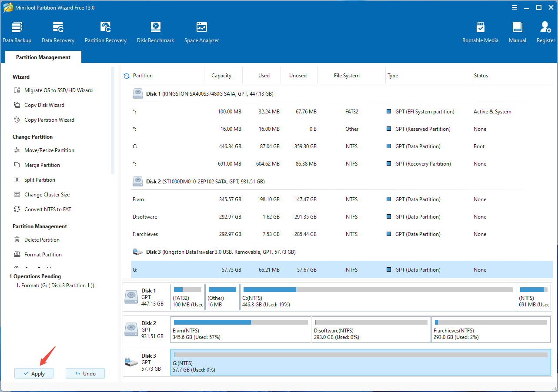Image resolution: width=558 pixels, height=392 pixels.
Task: Open the Data Recovery tool
Action: [x=58, y=31]
